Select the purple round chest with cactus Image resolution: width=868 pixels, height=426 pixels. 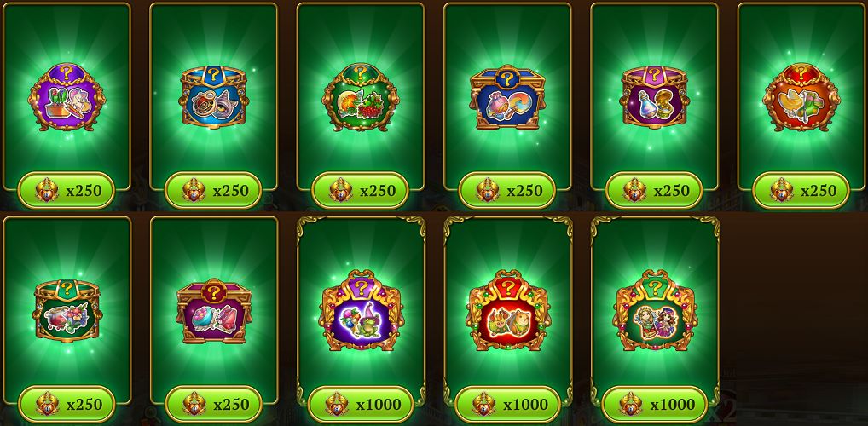[67, 97]
